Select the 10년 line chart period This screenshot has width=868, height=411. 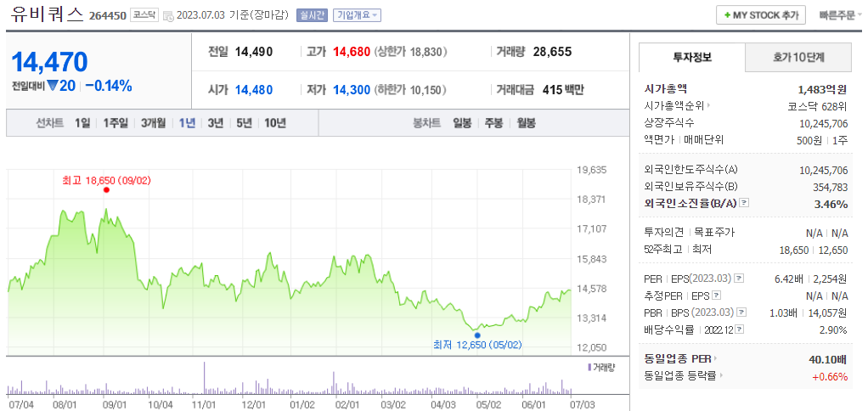275,123
